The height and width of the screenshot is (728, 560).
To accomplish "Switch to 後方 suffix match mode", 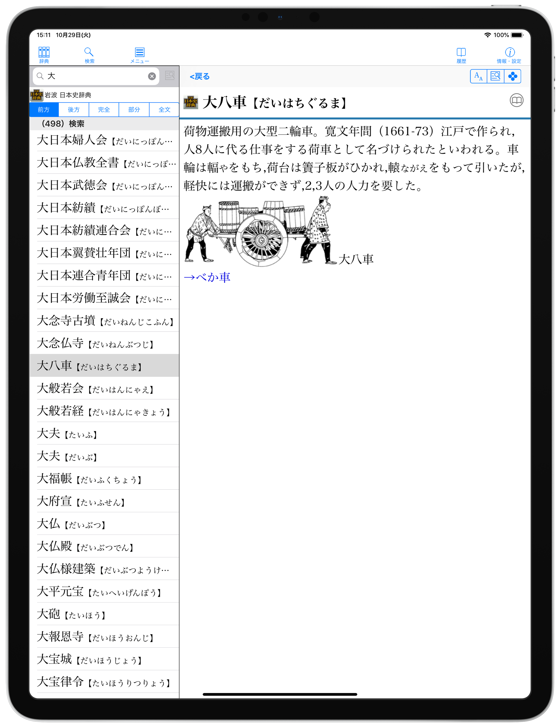I will tap(74, 110).
